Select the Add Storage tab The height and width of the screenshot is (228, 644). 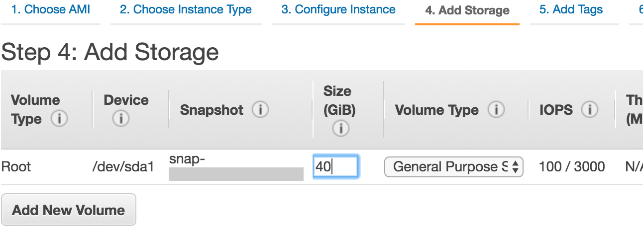point(467,10)
